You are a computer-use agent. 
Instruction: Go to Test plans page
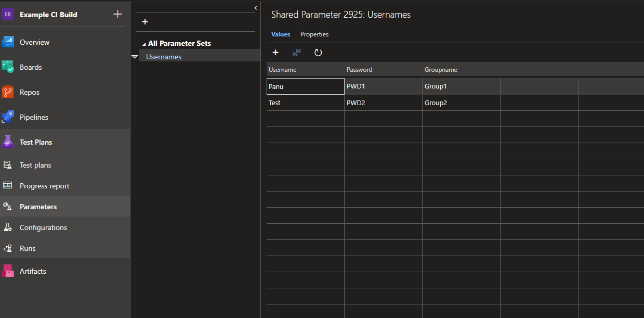pyautogui.click(x=65, y=165)
